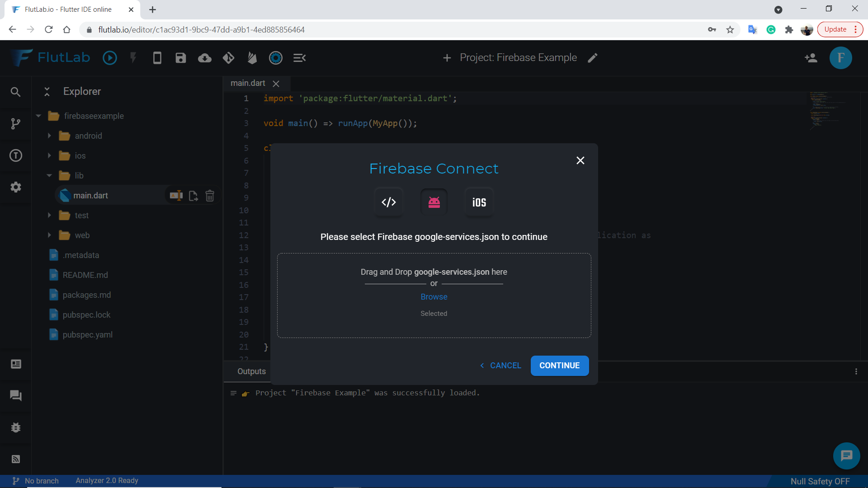This screenshot has height=488, width=868.
Task: Open the debug bug icon in sidebar
Action: (x=16, y=427)
